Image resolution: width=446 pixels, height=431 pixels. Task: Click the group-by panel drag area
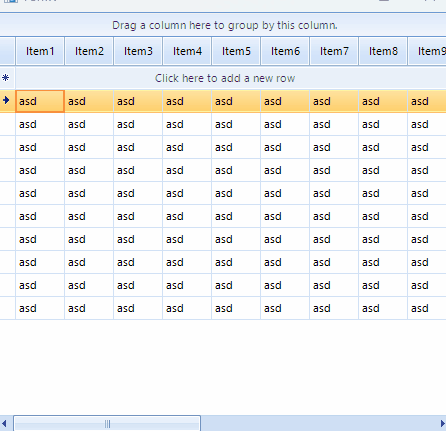pyautogui.click(x=223, y=25)
